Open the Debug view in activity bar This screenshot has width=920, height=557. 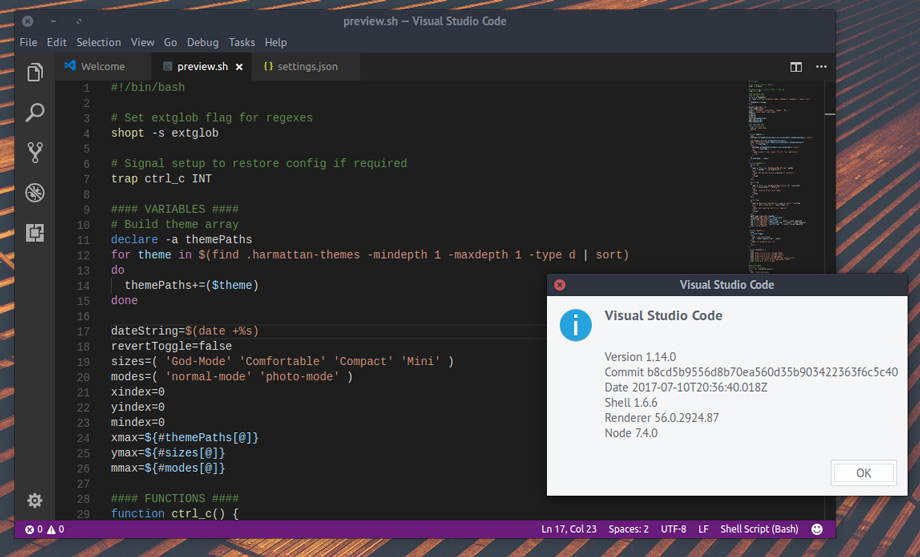click(x=35, y=193)
